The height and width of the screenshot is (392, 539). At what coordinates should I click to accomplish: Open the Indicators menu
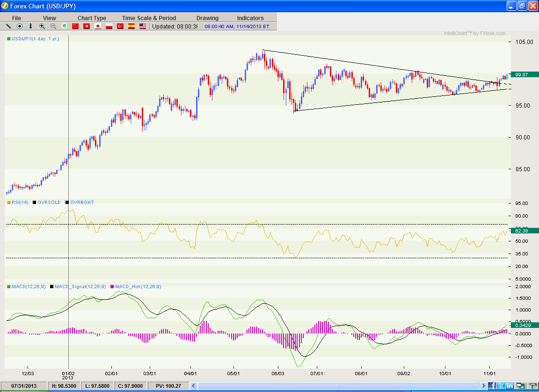[250, 18]
